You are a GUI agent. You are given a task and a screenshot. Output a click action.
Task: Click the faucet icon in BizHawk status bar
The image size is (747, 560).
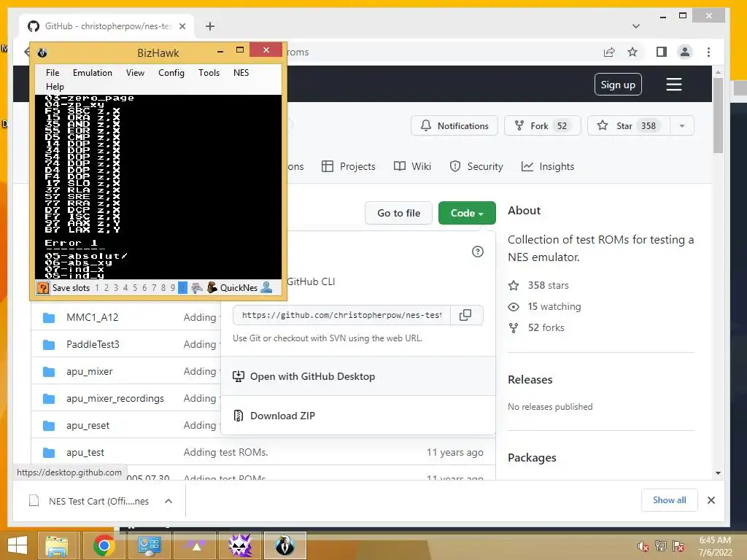[197, 287]
